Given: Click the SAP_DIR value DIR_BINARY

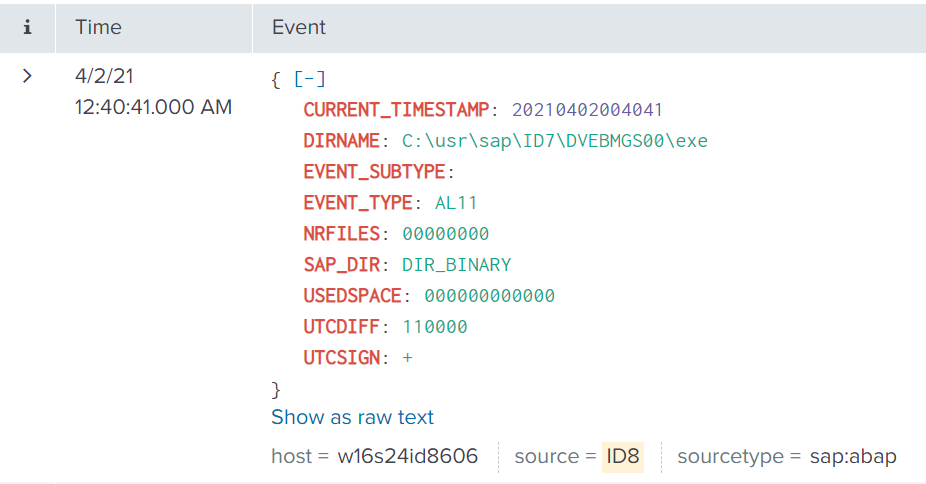Looking at the screenshot, I should [x=456, y=265].
